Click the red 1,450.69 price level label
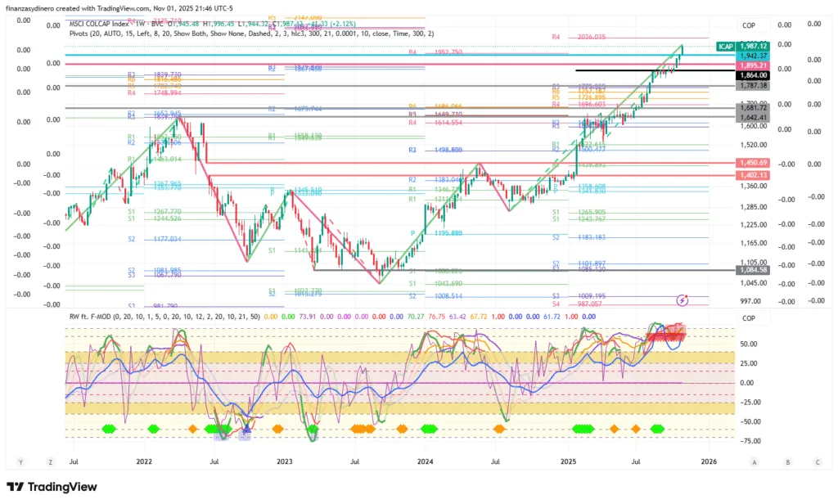 click(752, 164)
